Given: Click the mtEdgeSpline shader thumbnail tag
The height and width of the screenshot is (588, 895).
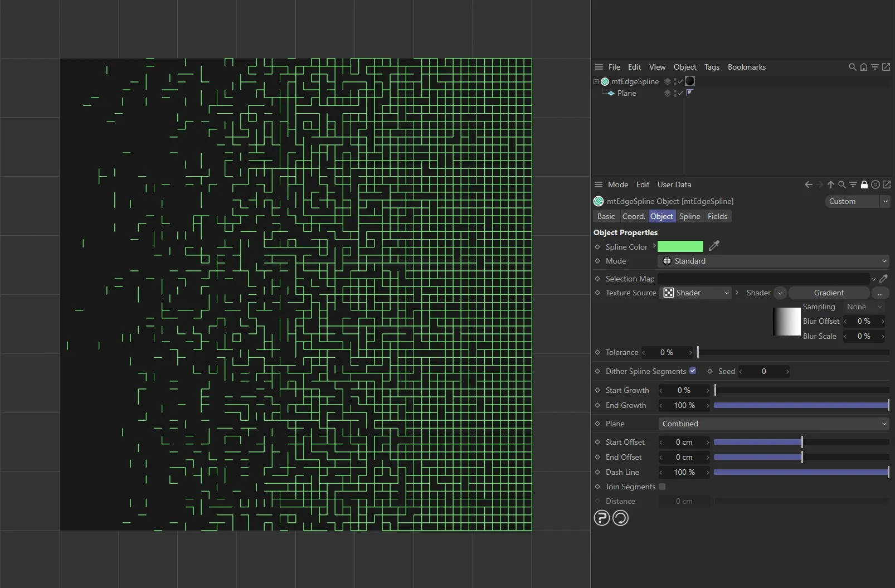Looking at the screenshot, I should coord(690,81).
